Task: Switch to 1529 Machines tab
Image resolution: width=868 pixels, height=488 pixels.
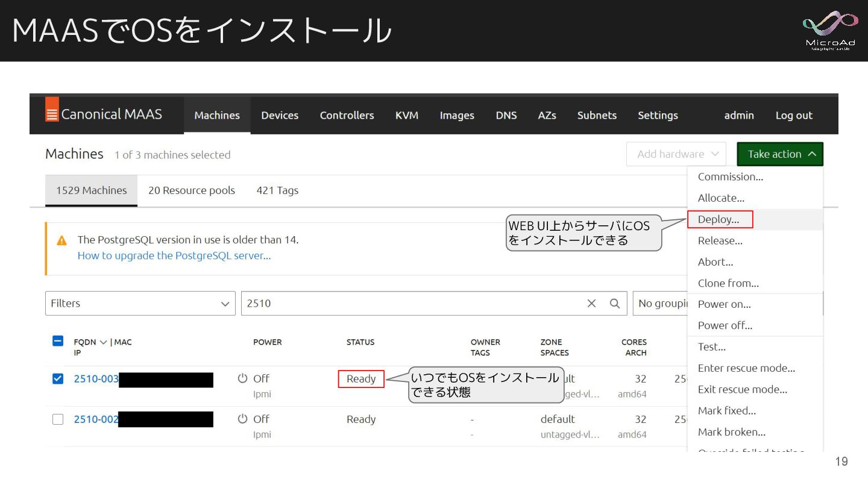Action: pos(92,190)
